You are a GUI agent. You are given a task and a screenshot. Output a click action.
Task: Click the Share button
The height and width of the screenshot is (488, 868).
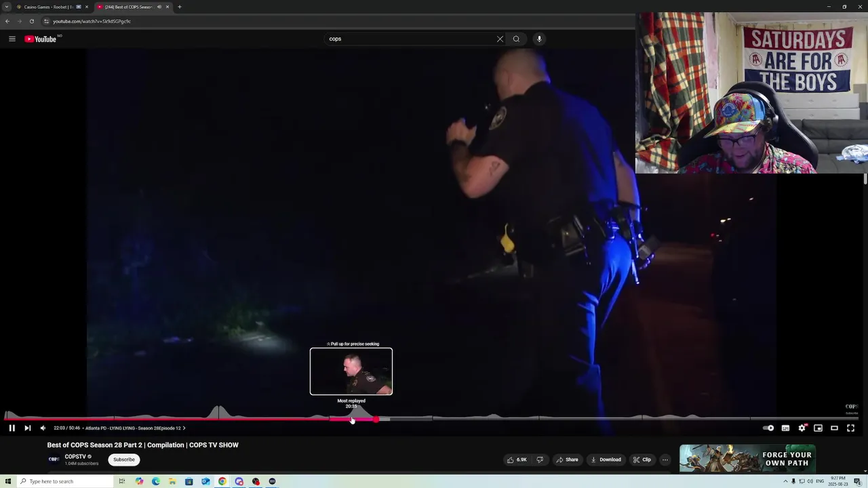[x=567, y=460]
